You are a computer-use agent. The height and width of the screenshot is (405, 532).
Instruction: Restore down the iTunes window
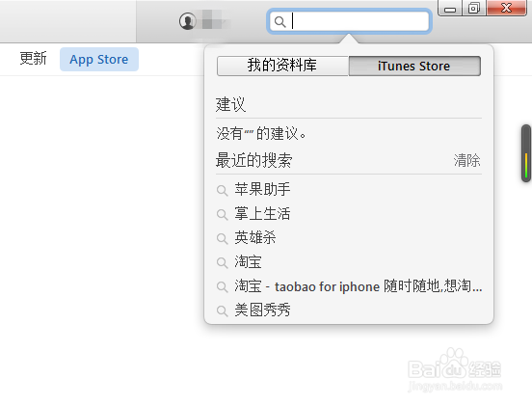pyautogui.click(x=474, y=8)
